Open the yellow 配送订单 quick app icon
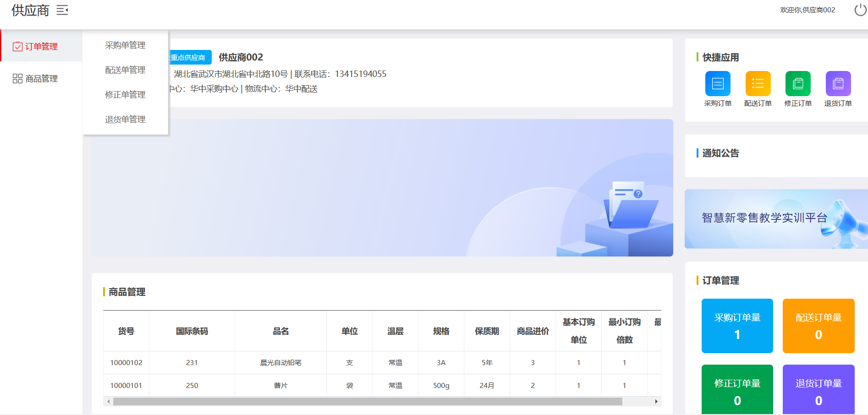The width and height of the screenshot is (868, 415). click(x=758, y=83)
